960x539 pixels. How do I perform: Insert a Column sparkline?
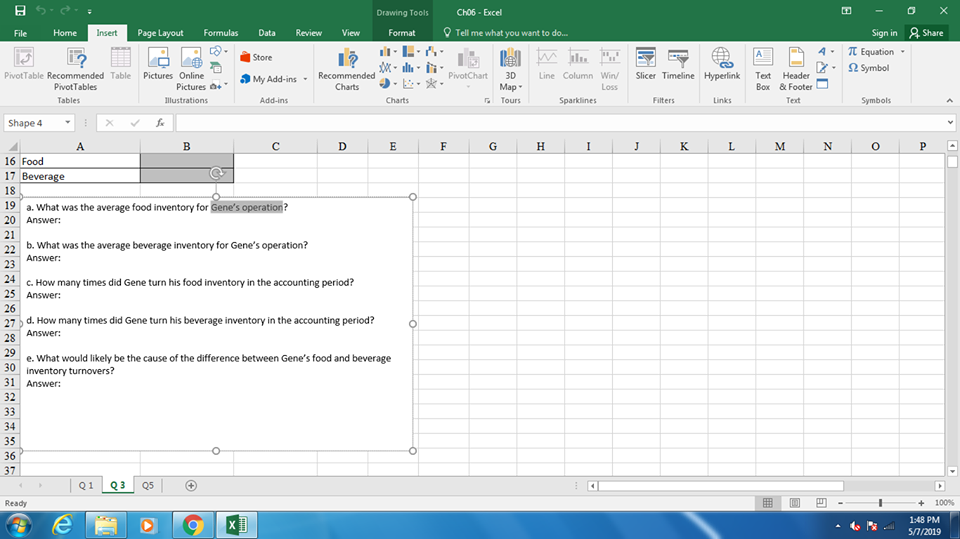[577, 64]
